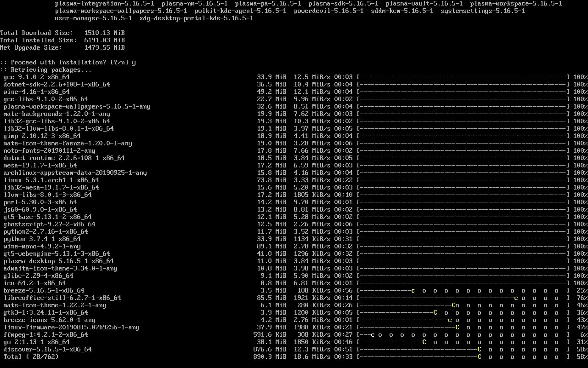Image resolution: width=588 pixels, height=368 pixels.
Task: Select xdg-desktop-portal-kde-5.16.5-1 package text
Action: [197, 18]
